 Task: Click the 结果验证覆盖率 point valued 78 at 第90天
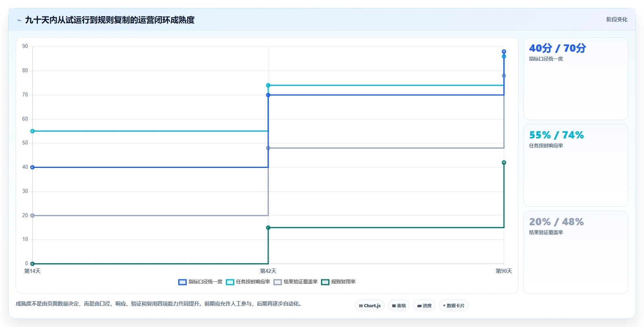click(504, 76)
